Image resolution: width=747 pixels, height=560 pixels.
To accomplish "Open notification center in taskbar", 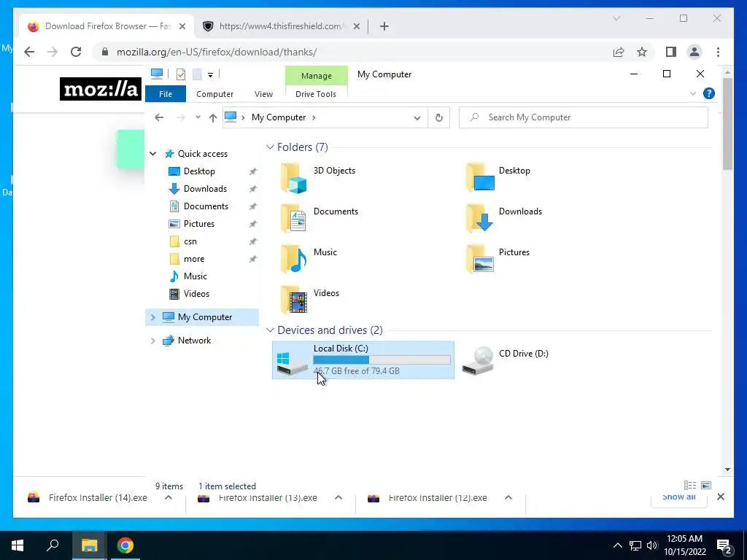I will click(x=724, y=545).
